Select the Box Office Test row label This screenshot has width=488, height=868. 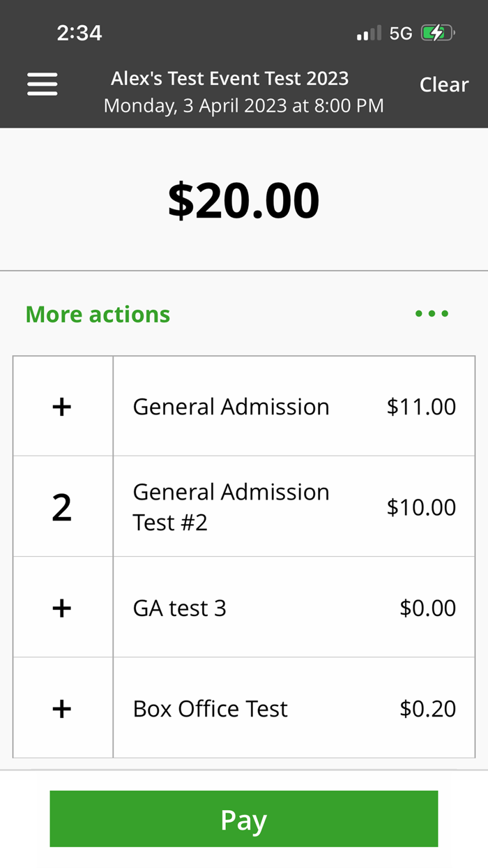pos(210,709)
